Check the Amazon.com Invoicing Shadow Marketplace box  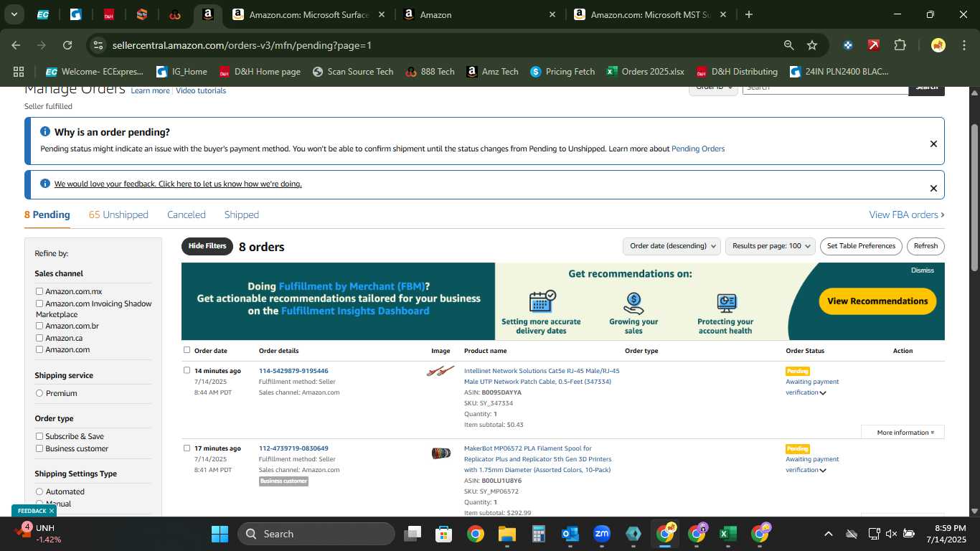click(39, 303)
